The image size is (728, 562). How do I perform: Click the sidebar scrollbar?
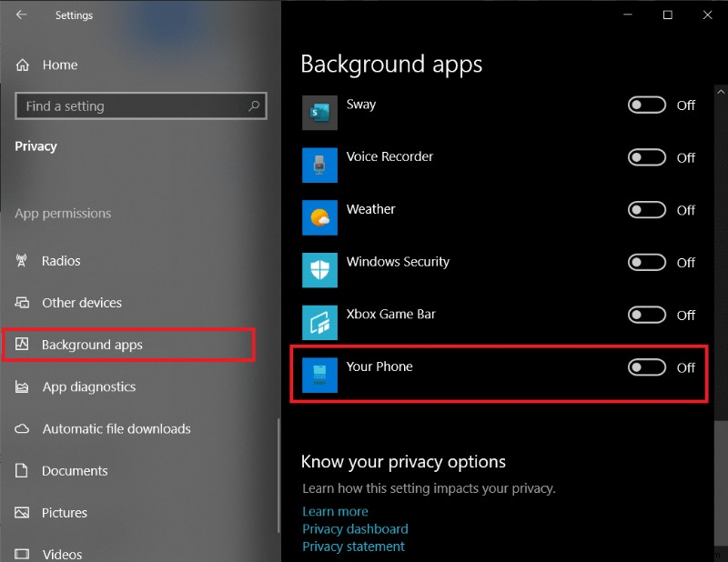pyautogui.click(x=278, y=476)
